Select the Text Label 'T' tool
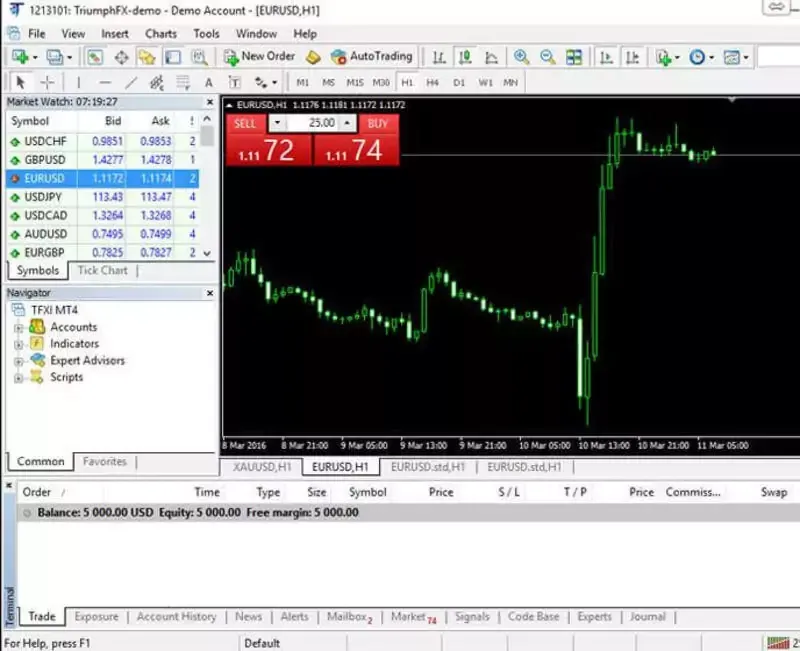 [234, 83]
